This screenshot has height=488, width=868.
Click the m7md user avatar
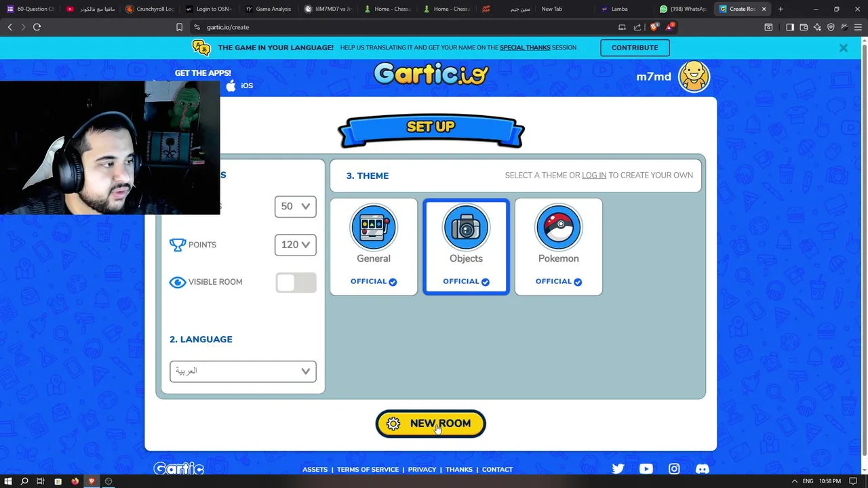(x=694, y=76)
